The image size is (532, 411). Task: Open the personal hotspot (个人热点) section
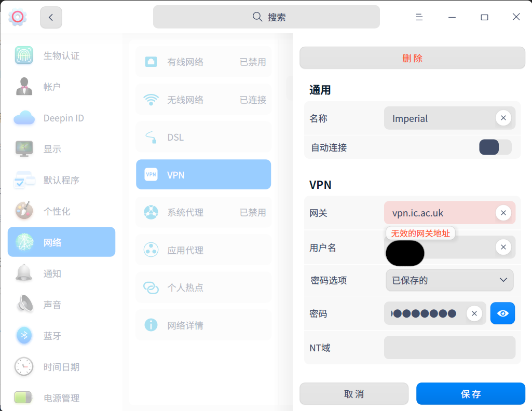click(203, 287)
